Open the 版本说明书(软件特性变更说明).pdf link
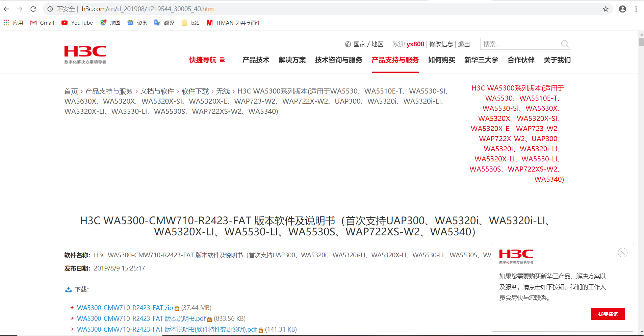Viewport: 644px width, 336px height. (167, 329)
